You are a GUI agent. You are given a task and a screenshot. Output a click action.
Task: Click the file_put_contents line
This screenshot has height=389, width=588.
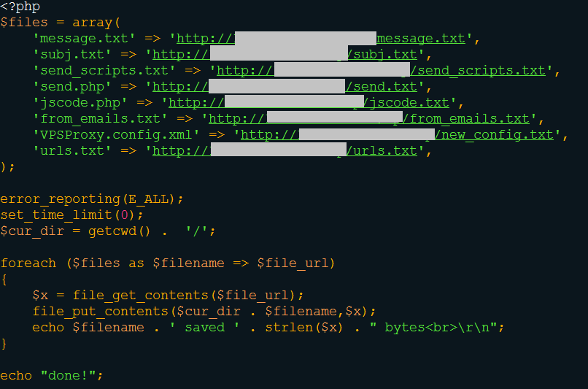coord(204,312)
